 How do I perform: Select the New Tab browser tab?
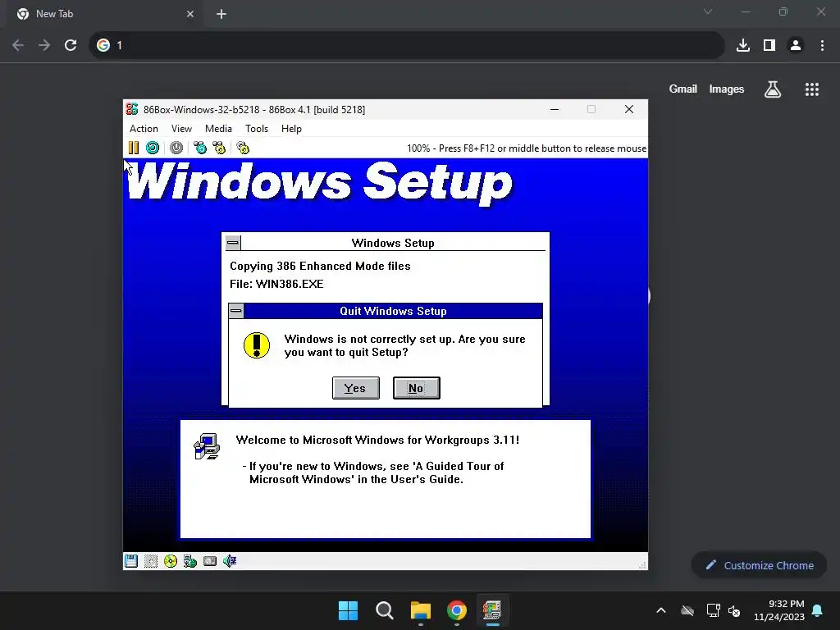click(104, 14)
